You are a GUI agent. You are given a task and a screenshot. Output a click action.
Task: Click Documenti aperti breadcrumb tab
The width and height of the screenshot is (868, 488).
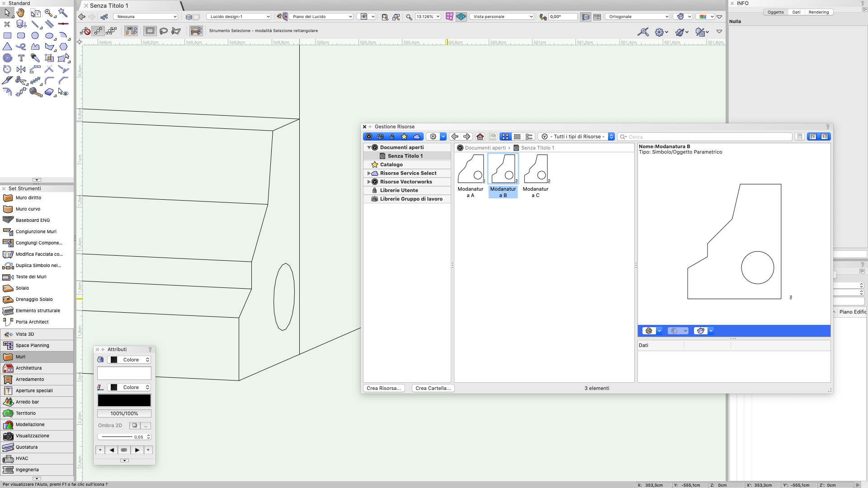485,147
